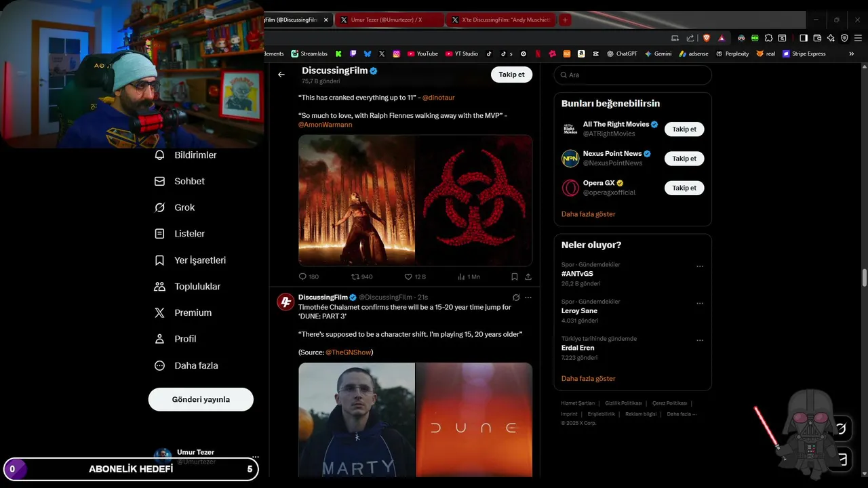This screenshot has height=488, width=868.
Task: Toggle the browser sidebar panel icon
Action: (804, 38)
